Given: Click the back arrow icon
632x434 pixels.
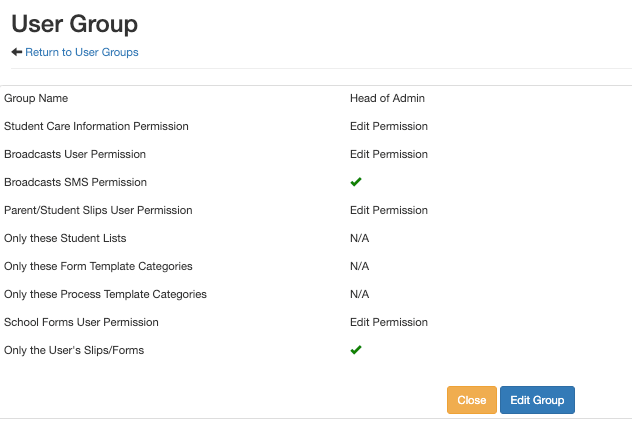Looking at the screenshot, I should tap(17, 52).
